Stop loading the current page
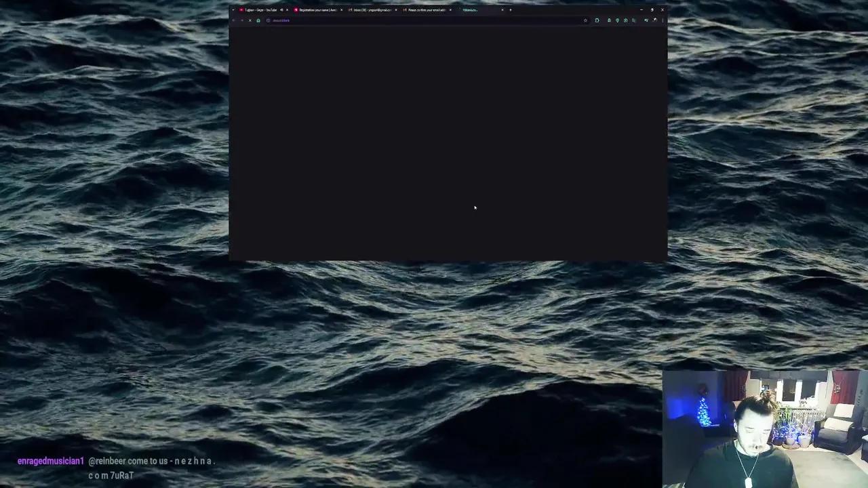Image resolution: width=868 pixels, height=488 pixels. tap(250, 20)
